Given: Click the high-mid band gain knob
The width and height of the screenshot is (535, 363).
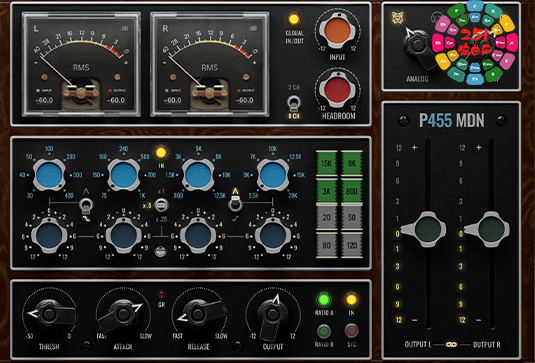Looking at the screenshot, I should click(x=198, y=236).
